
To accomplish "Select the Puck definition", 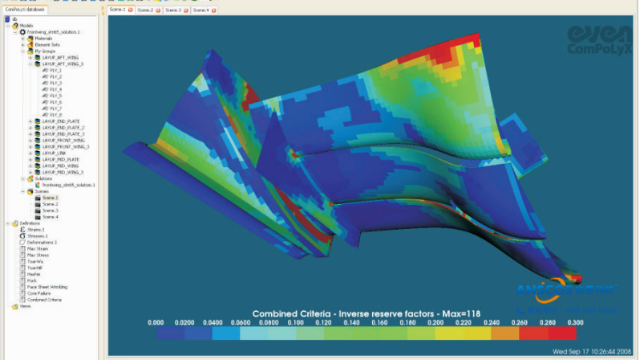I will 32,281.
